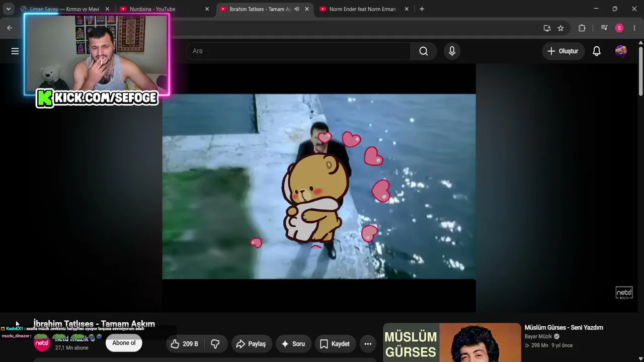Screen dimensions: 644x362
Task: Open the Müslüm Gürses video thumbnail
Action: 452,342
